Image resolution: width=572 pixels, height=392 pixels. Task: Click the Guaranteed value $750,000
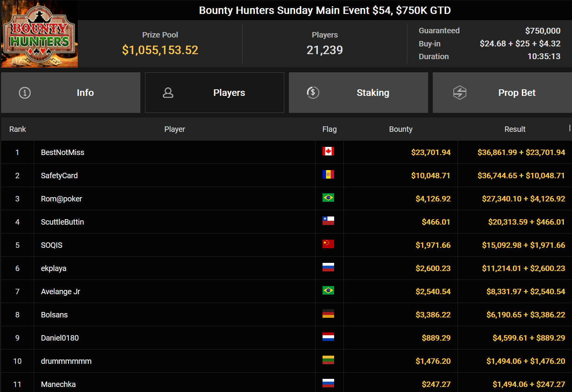pos(543,31)
